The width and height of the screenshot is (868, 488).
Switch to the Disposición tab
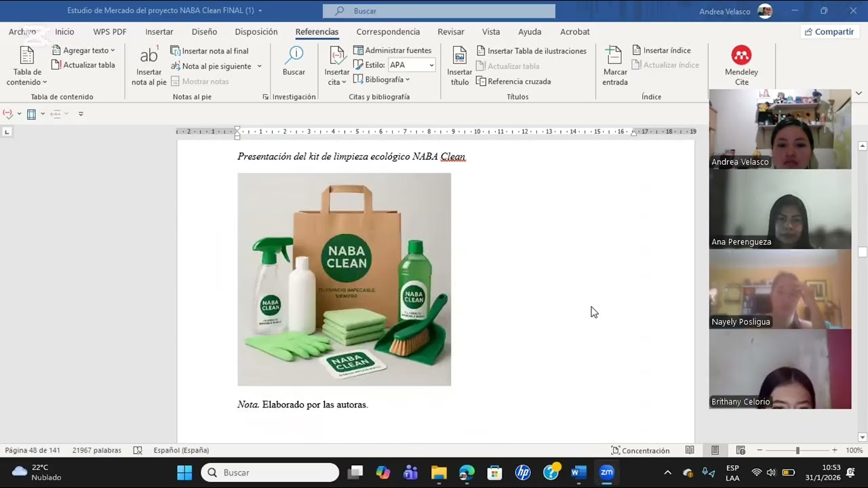coord(256,32)
